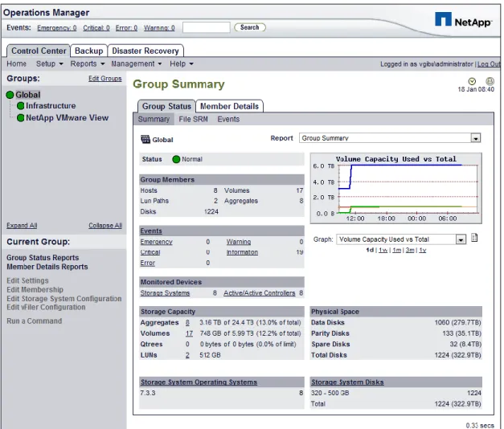Click the Search button

[250, 27]
